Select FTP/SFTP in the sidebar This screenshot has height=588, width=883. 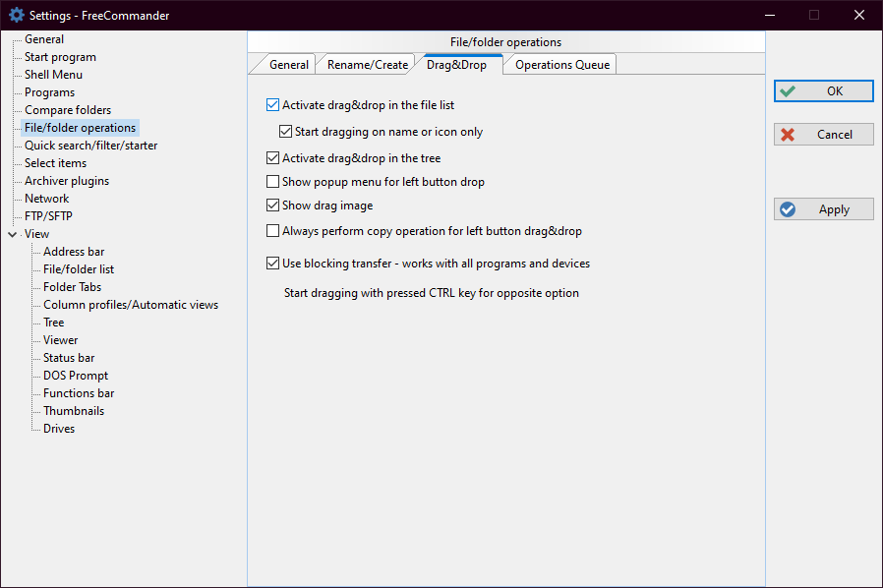point(48,216)
